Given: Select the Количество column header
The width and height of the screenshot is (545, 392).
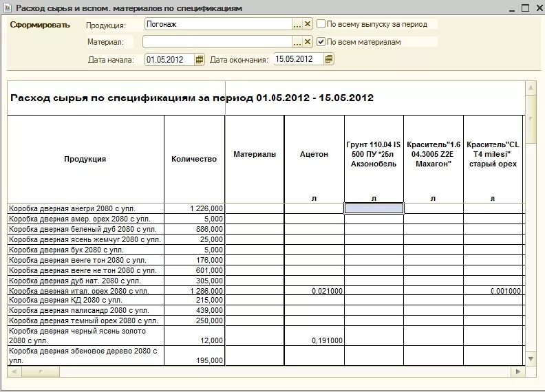Looking at the screenshot, I should pos(194,159).
